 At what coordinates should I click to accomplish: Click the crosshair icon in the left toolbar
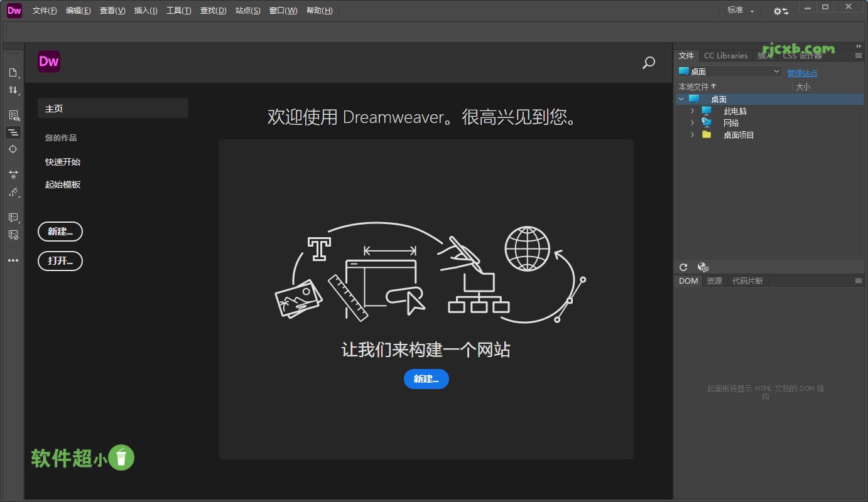click(13, 149)
